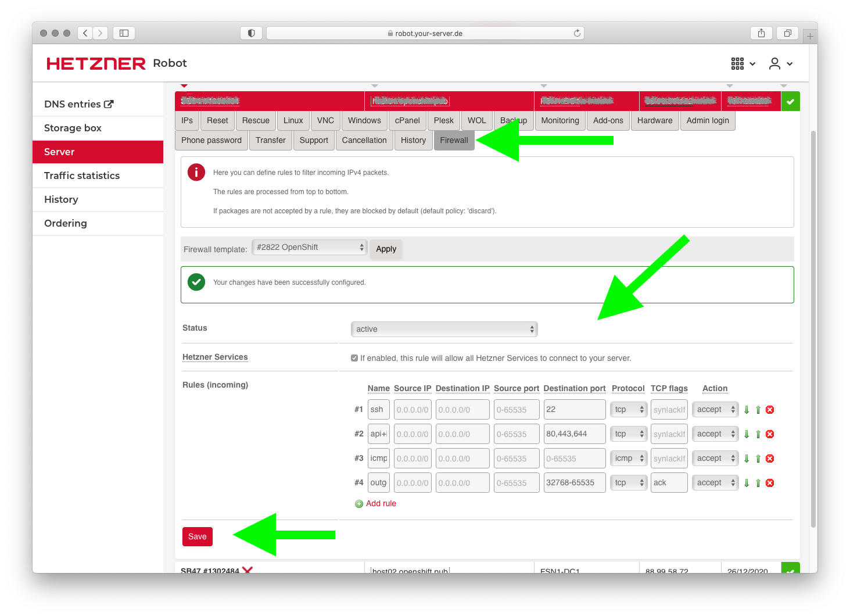Select Server in sidebar

point(98,152)
